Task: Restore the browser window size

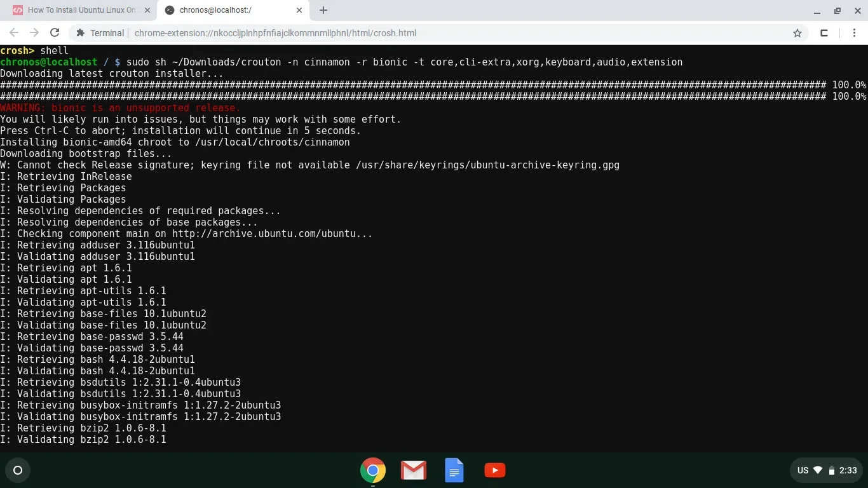Action: coord(837,11)
